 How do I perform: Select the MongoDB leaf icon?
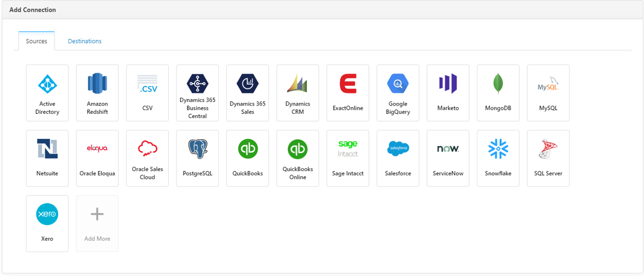coord(498,84)
